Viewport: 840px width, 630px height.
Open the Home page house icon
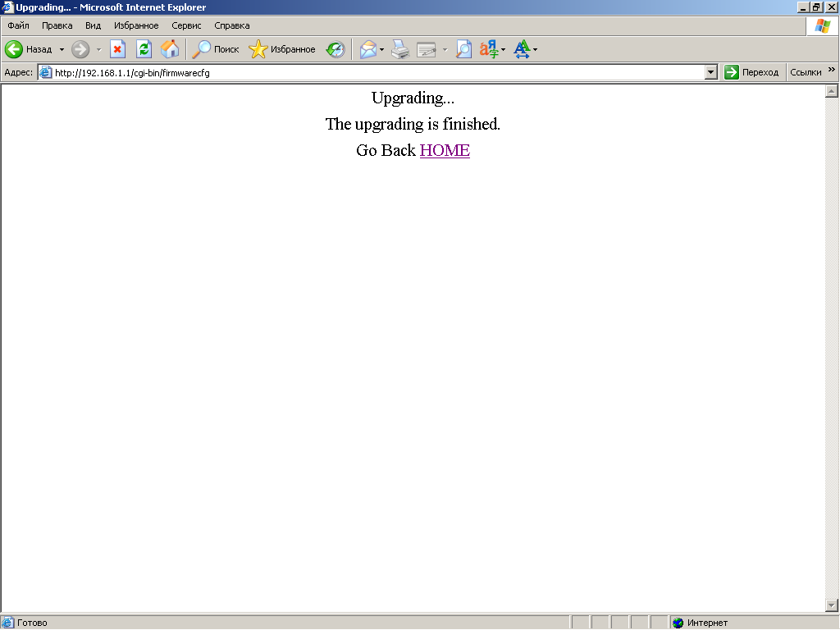(x=170, y=49)
